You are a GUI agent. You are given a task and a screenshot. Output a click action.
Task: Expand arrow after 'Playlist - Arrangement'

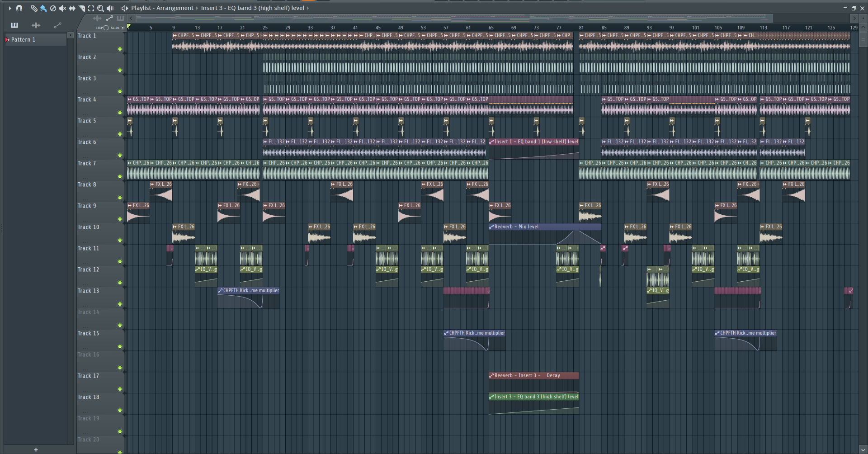197,8
